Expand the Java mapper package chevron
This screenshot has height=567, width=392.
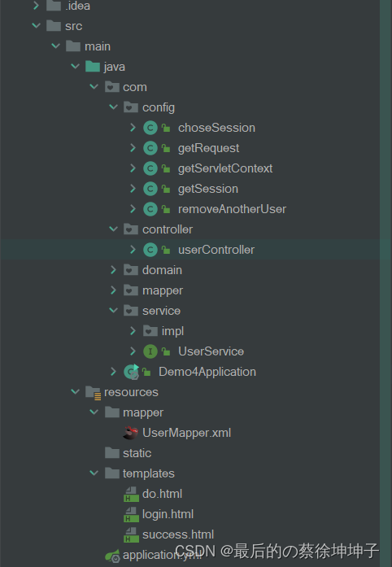click(x=113, y=290)
